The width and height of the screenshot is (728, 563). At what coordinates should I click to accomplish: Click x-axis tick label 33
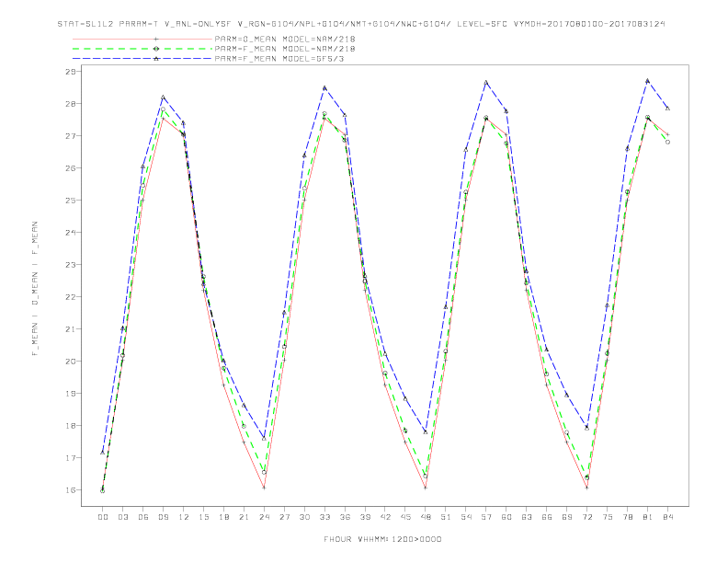point(324,517)
